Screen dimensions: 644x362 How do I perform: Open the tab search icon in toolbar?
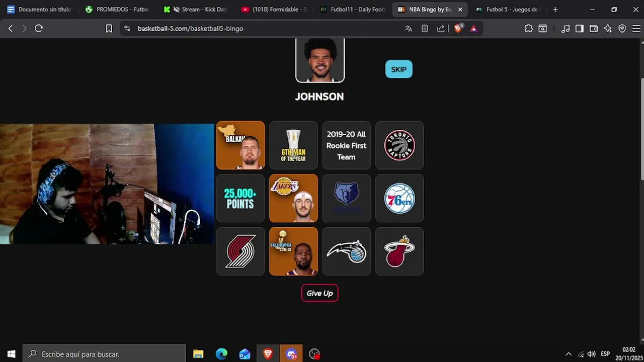[542, 29]
